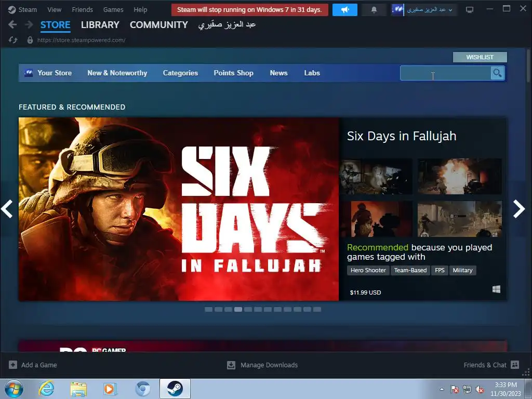The width and height of the screenshot is (532, 399).
Task: Click the Six Days in Fallujah title text
Action: point(402,136)
